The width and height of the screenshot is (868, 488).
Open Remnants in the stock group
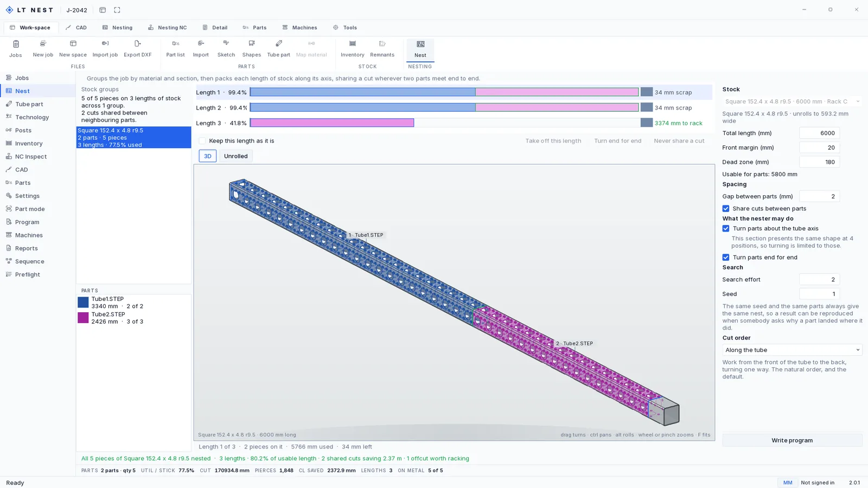pos(382,48)
